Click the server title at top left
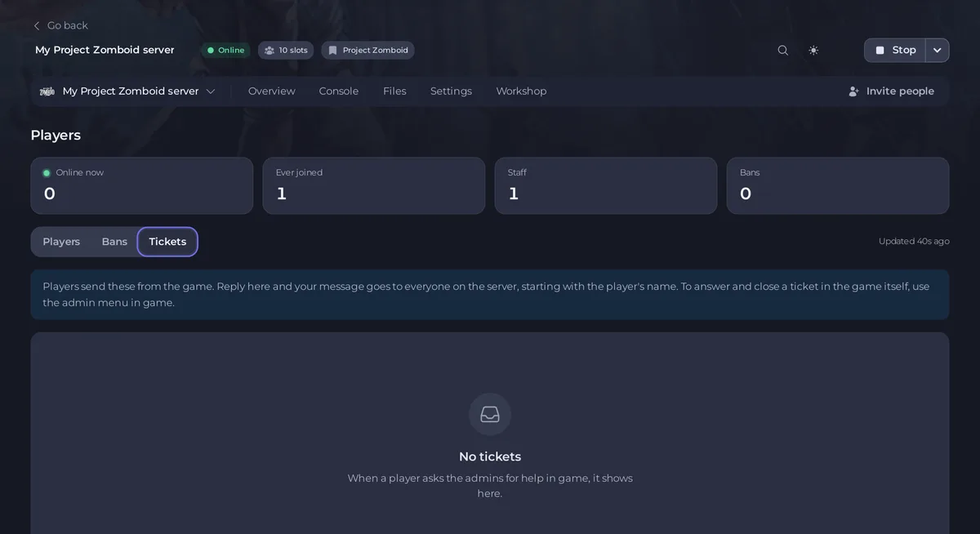 [105, 50]
